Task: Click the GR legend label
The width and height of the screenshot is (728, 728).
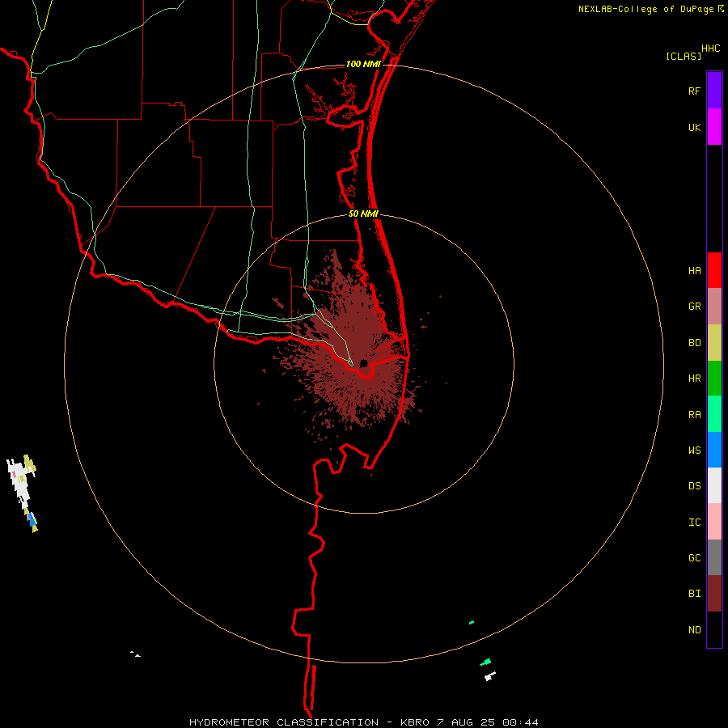Action: [694, 307]
